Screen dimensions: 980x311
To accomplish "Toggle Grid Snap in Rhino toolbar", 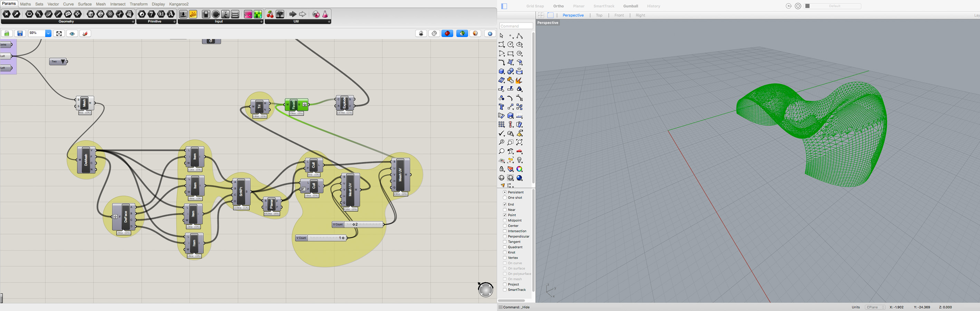I will 535,6.
